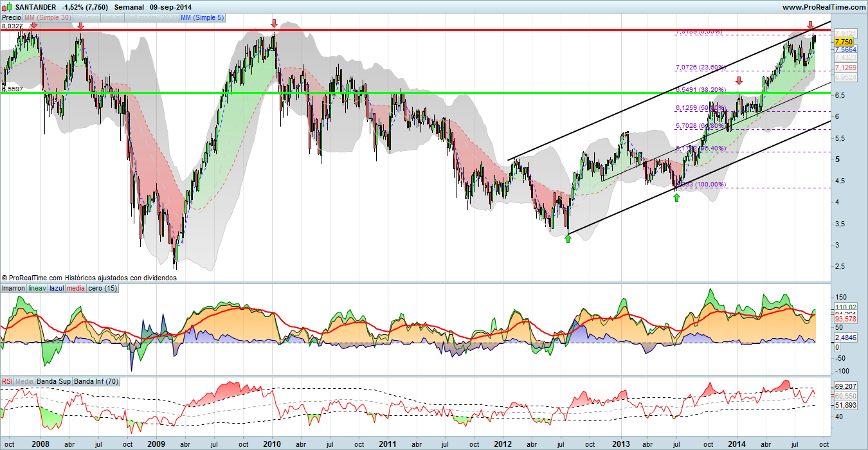The height and width of the screenshot is (450, 868).
Task: Click the 51,893 RSI axis value
Action: 845,406
